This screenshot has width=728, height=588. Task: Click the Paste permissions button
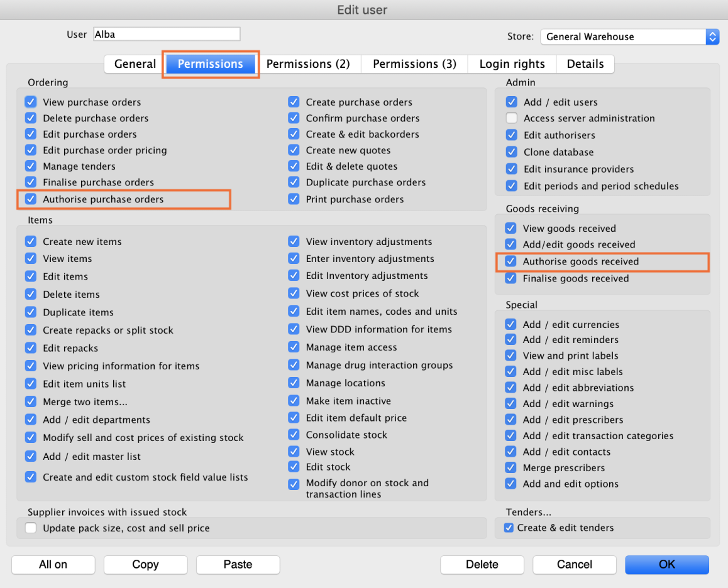238,565
